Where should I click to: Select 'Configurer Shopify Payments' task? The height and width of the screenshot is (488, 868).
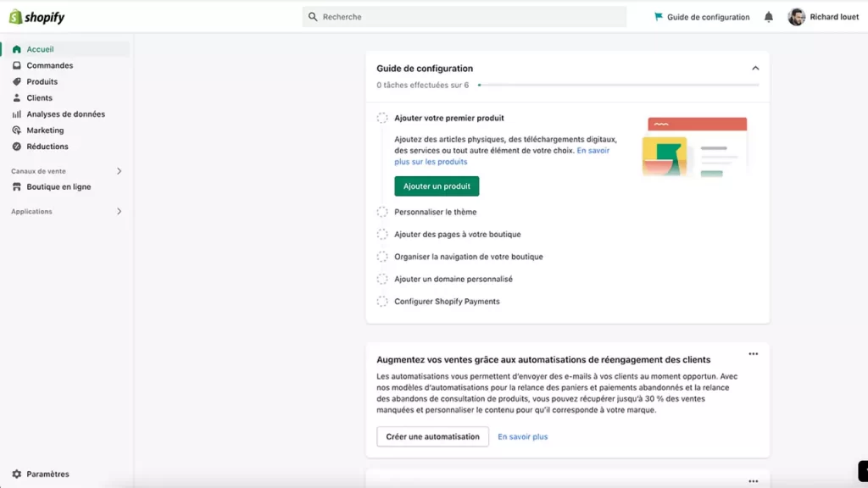pos(447,302)
